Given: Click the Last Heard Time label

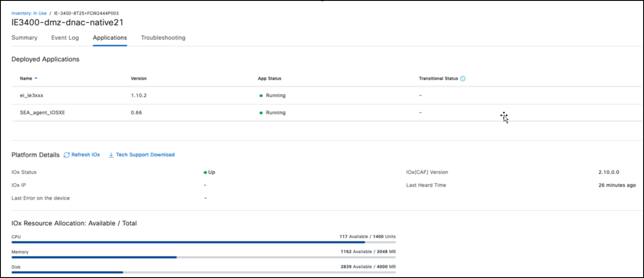Looking at the screenshot, I should [x=426, y=185].
